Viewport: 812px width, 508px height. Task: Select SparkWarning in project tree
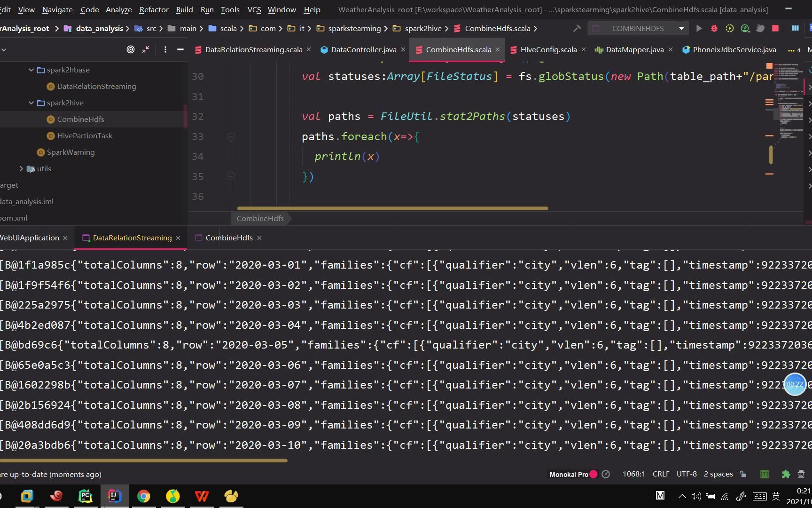70,152
